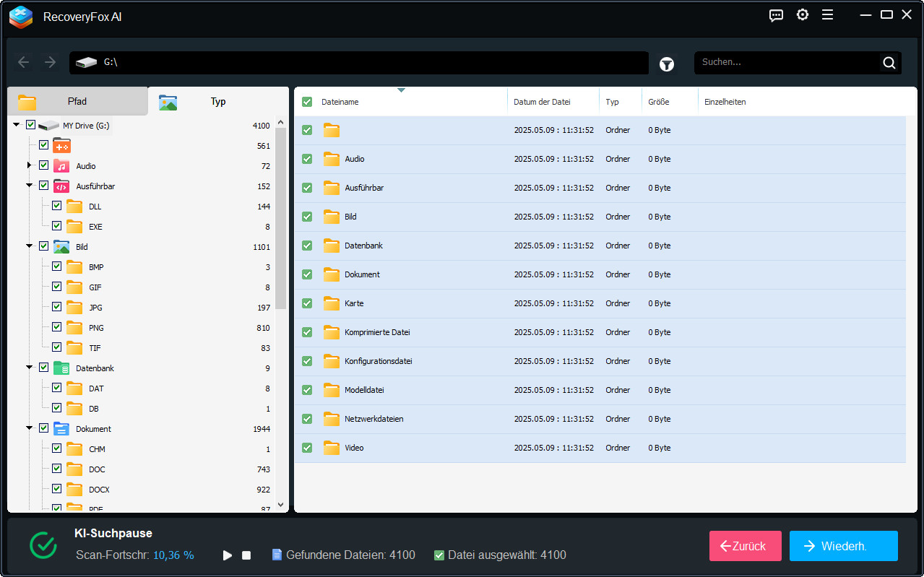Click the Datenbank category icon in tree
The height and width of the screenshot is (577, 924).
61,368
